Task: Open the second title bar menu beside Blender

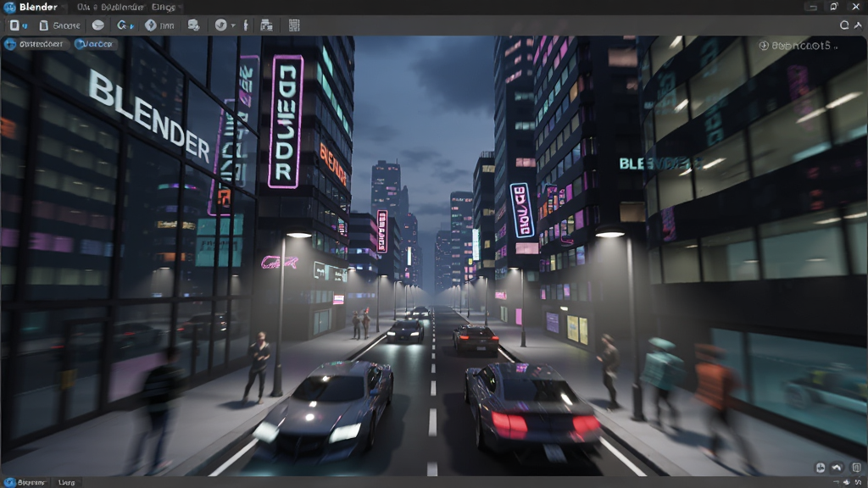Action: [164, 7]
